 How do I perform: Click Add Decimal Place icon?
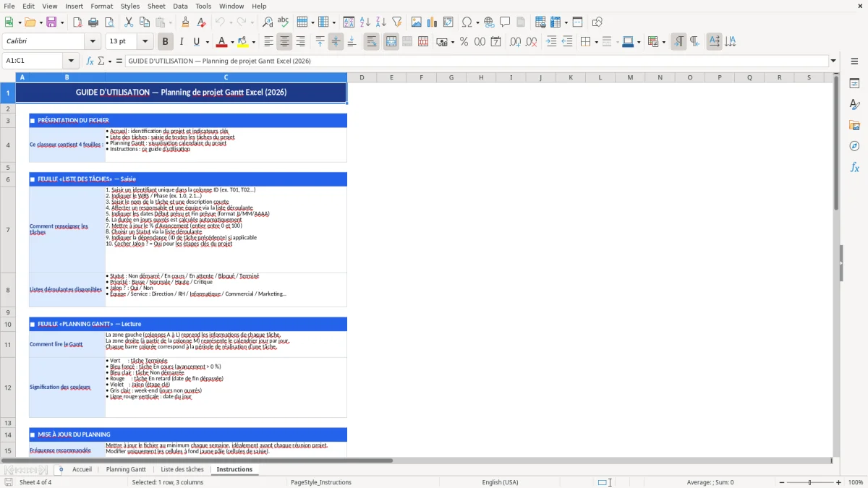click(x=515, y=42)
